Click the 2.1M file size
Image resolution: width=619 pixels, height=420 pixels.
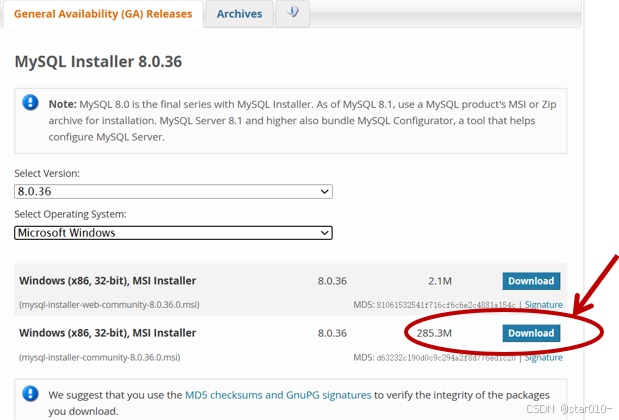pos(440,281)
